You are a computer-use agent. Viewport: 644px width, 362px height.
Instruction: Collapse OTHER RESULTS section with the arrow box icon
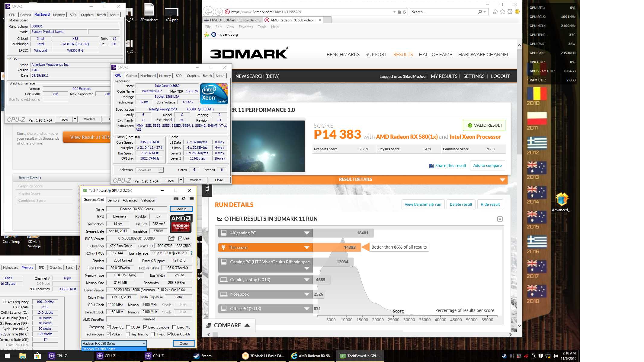[500, 219]
